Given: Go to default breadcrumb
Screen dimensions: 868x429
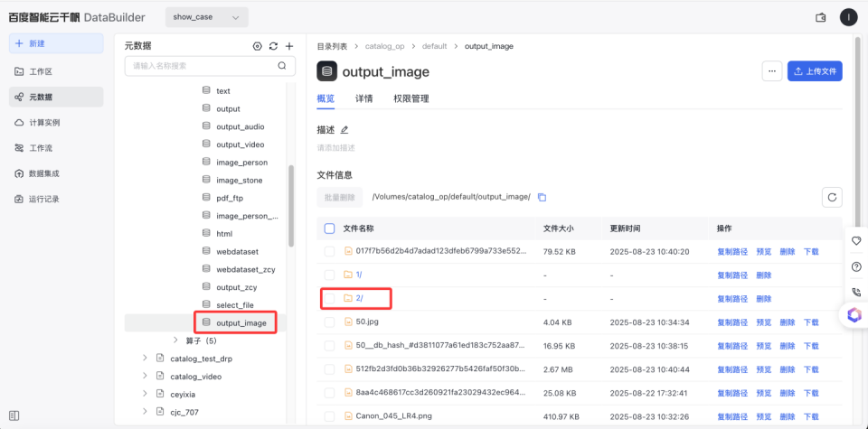Looking at the screenshot, I should tap(435, 46).
